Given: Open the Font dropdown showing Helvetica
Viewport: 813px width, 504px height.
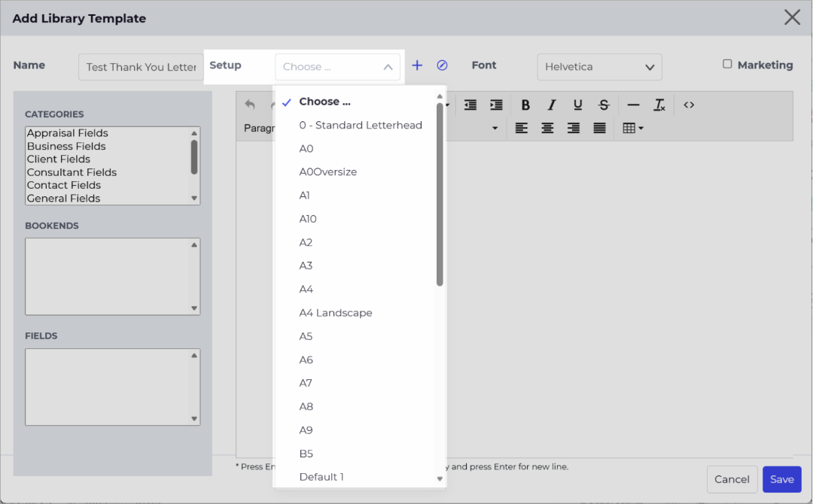Looking at the screenshot, I should [x=599, y=67].
